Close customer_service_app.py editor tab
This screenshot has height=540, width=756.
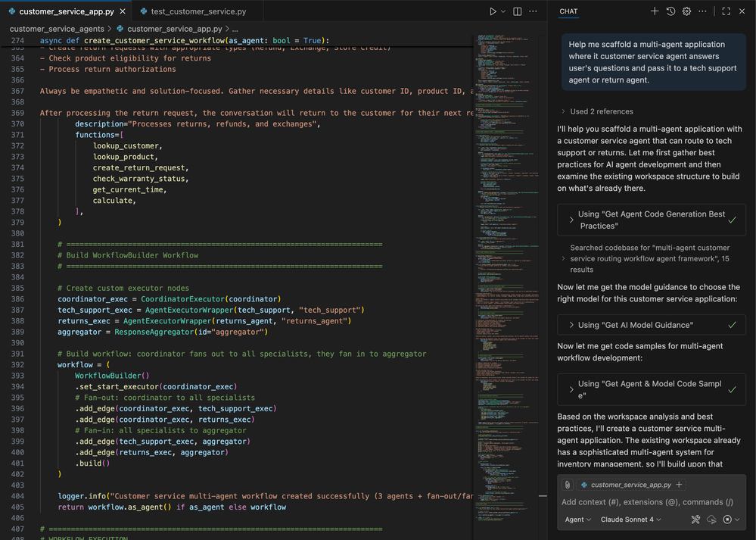click(x=123, y=11)
